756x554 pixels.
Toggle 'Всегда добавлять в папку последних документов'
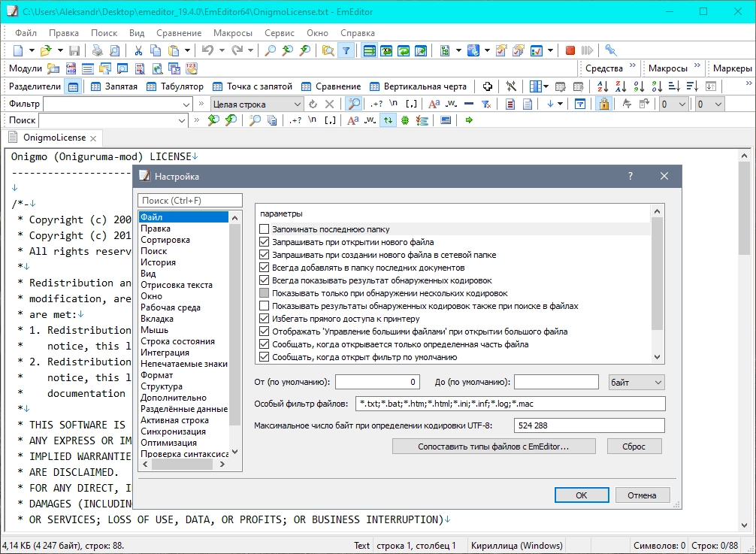[x=265, y=268]
